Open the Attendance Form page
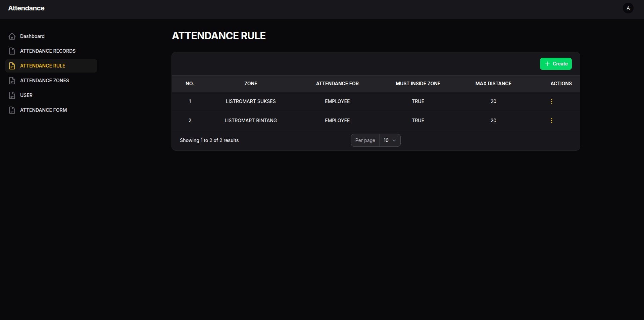 point(43,110)
